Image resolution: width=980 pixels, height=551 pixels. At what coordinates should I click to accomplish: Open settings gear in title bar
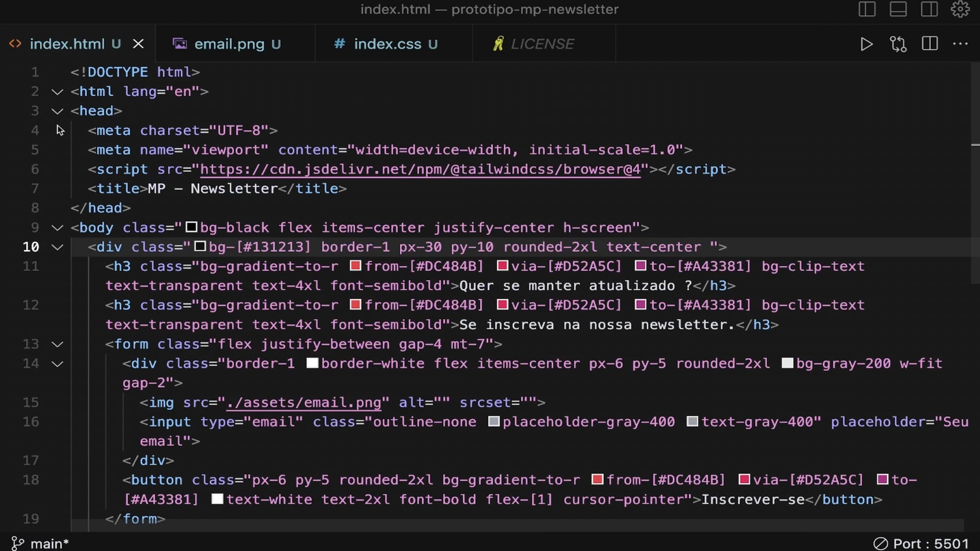[x=960, y=9]
